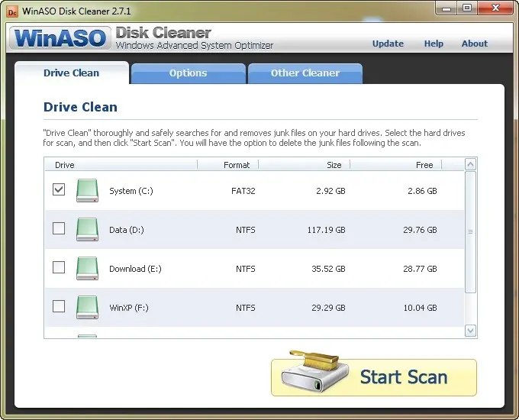
Task: Uncheck the System (C:) checkbox
Action: 59,189
